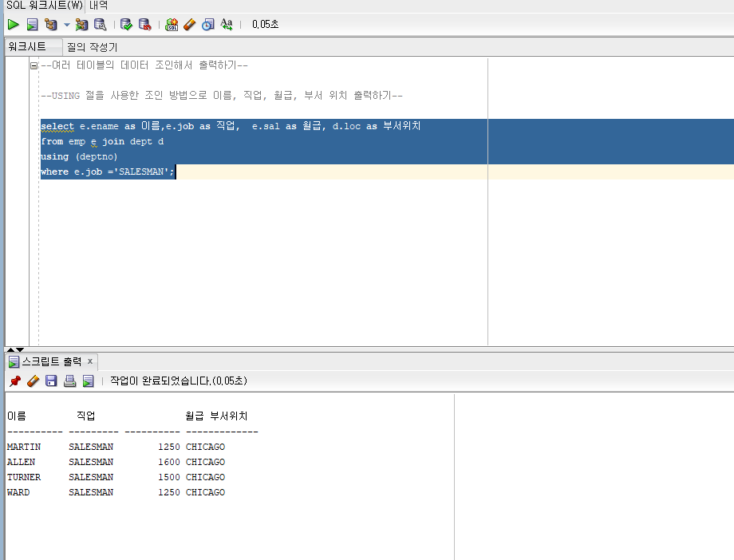Close the 스크립트 출력 tab
This screenshot has height=560, width=734.
pyautogui.click(x=90, y=361)
